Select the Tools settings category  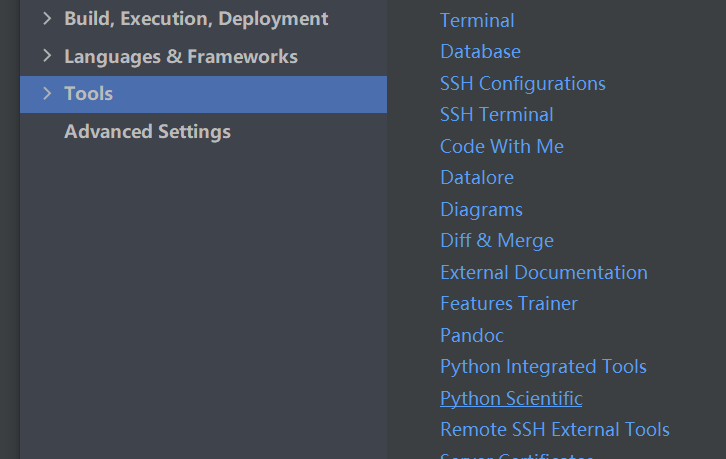tap(89, 94)
